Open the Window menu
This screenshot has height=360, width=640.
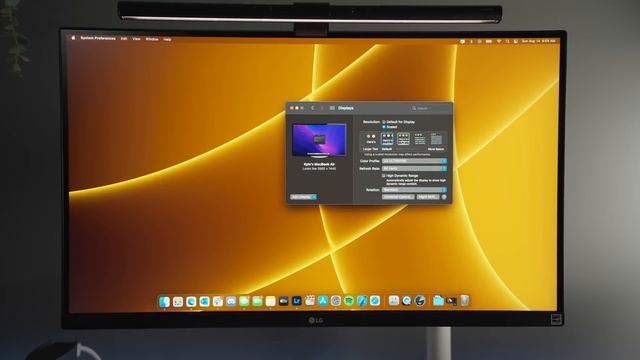click(152, 39)
